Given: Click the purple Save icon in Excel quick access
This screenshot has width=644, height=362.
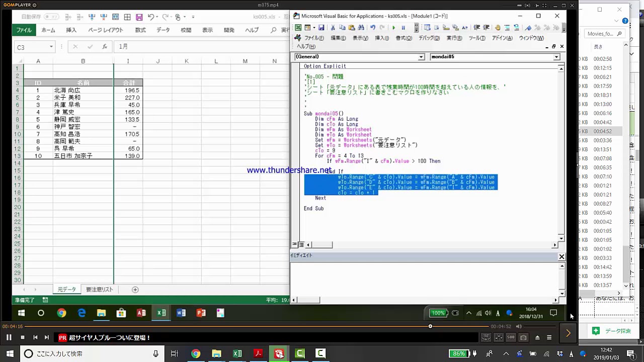Looking at the screenshot, I should tap(139, 17).
